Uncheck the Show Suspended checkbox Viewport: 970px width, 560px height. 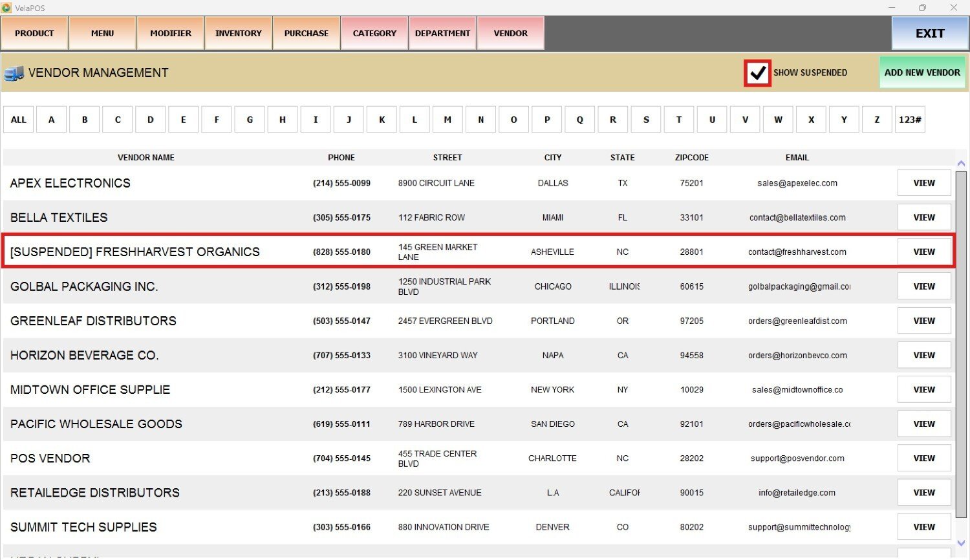tap(757, 73)
